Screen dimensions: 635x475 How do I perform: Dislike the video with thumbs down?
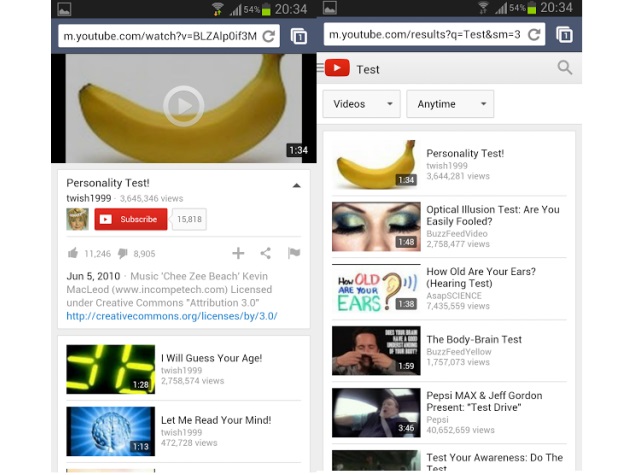pyautogui.click(x=123, y=254)
